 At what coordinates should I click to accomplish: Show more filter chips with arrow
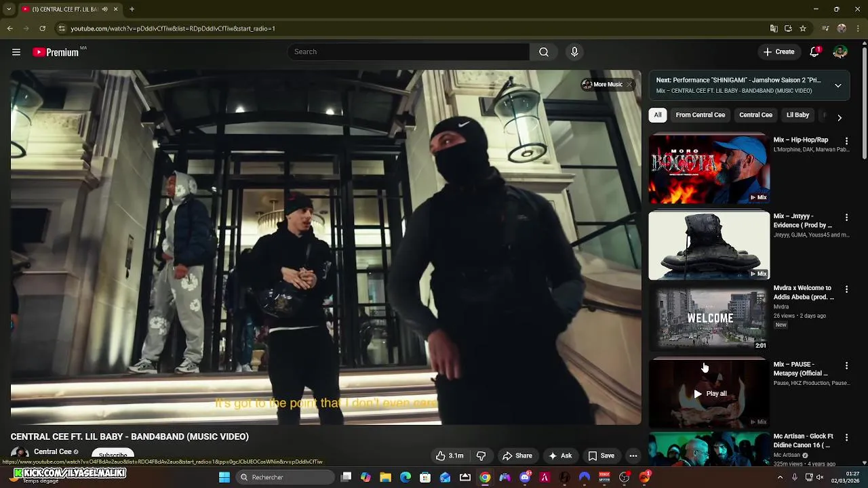pyautogui.click(x=840, y=118)
